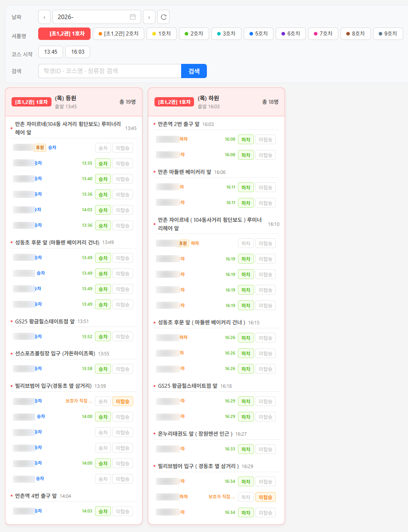The width and height of the screenshot is (408, 532).
Task: Choose the 13:45 course start time
Action: 51,52
